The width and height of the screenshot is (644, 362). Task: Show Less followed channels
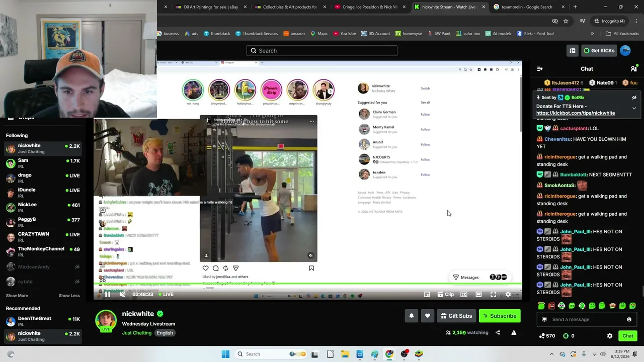[69, 296]
